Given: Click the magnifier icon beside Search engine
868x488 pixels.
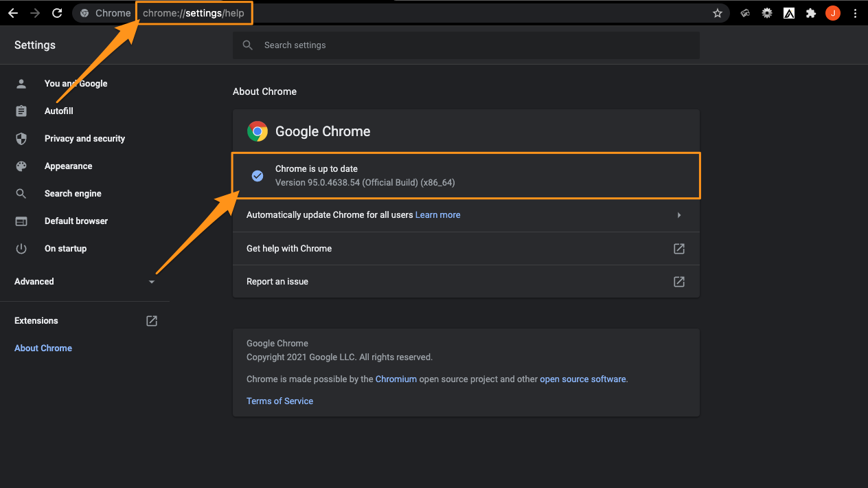Looking at the screenshot, I should click(21, 193).
